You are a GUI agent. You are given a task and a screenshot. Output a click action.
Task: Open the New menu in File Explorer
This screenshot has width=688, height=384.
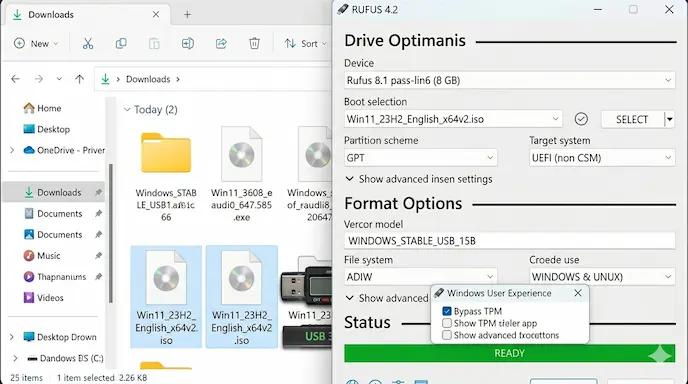point(36,43)
